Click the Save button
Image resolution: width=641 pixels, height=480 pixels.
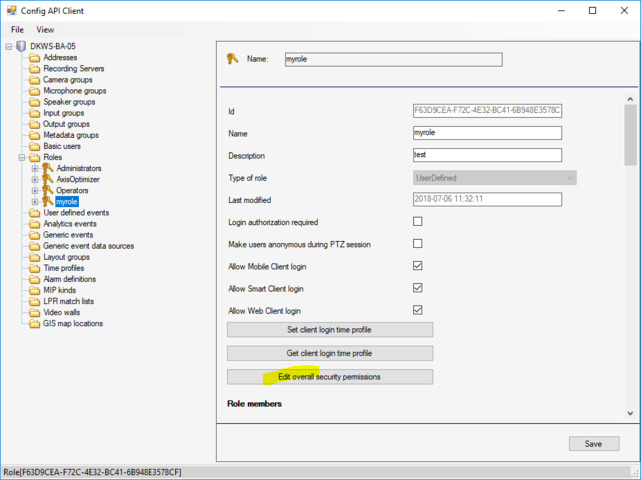point(593,444)
